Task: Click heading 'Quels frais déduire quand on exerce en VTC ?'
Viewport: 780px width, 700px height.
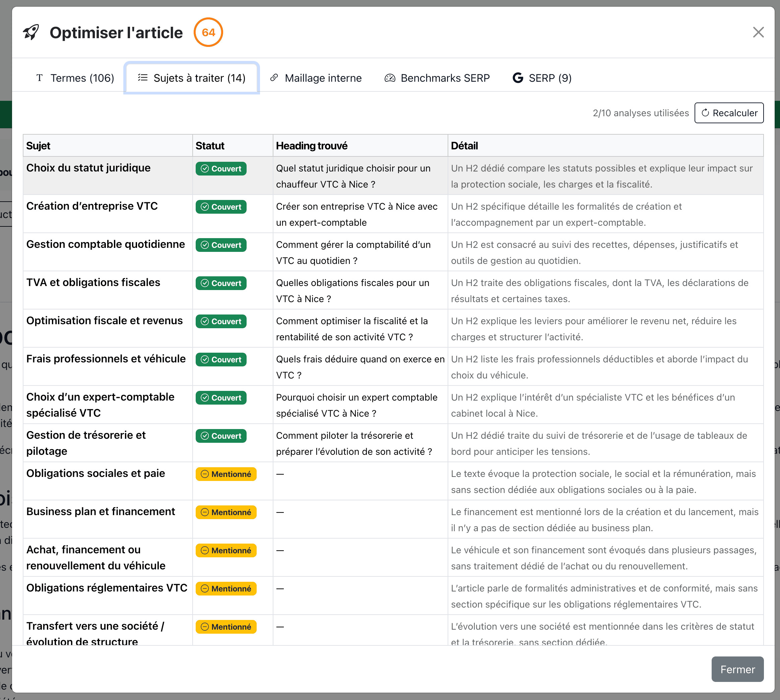Action: coord(360,367)
